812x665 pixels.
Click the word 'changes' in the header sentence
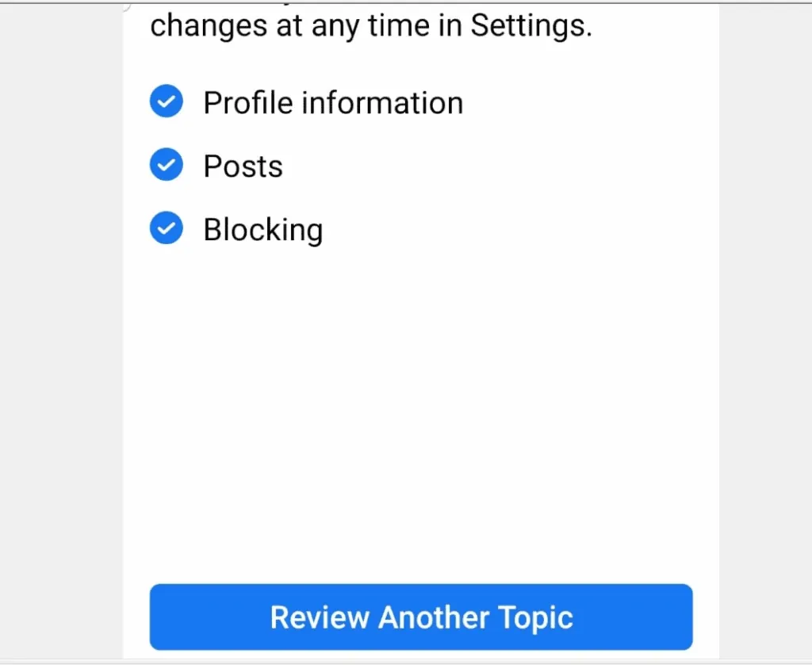(x=209, y=27)
